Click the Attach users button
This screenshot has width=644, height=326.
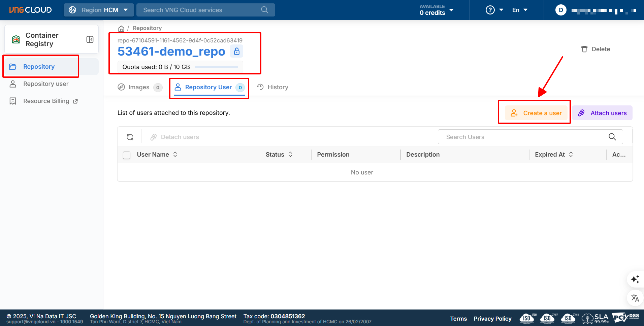tap(602, 113)
